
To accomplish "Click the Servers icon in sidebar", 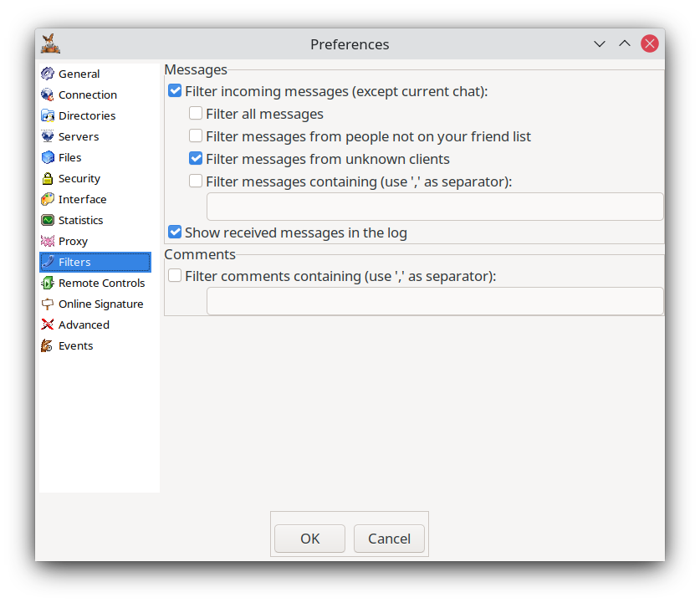I will pyautogui.click(x=48, y=136).
